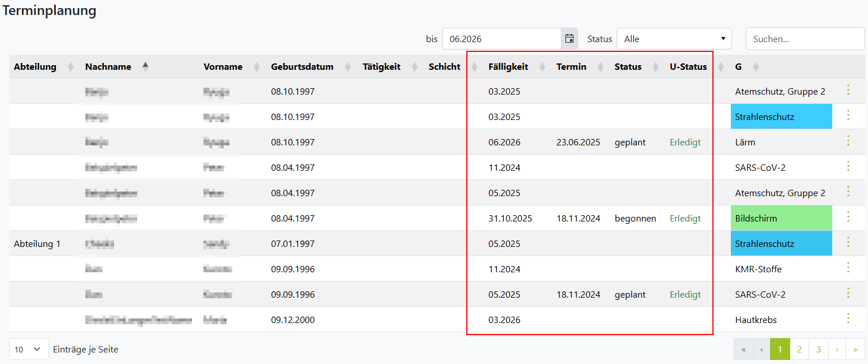
Task: Click the 'Abteilung 1' cell
Action: coord(37,244)
